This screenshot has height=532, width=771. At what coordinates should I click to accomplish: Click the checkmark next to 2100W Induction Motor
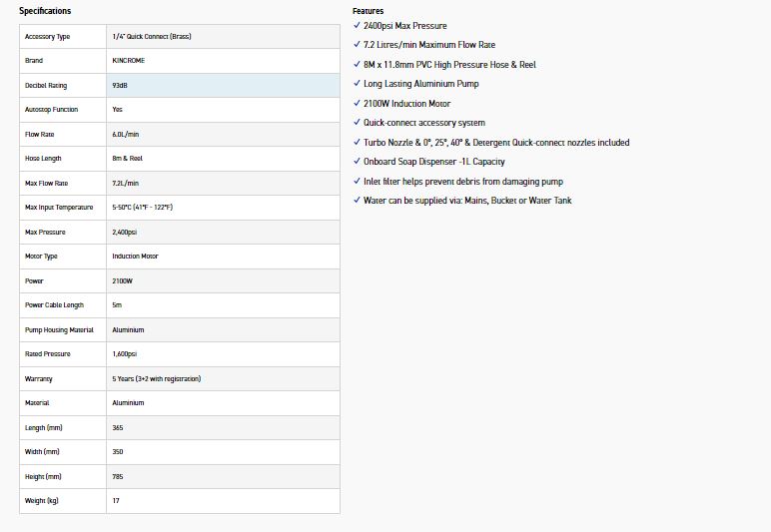(x=357, y=103)
